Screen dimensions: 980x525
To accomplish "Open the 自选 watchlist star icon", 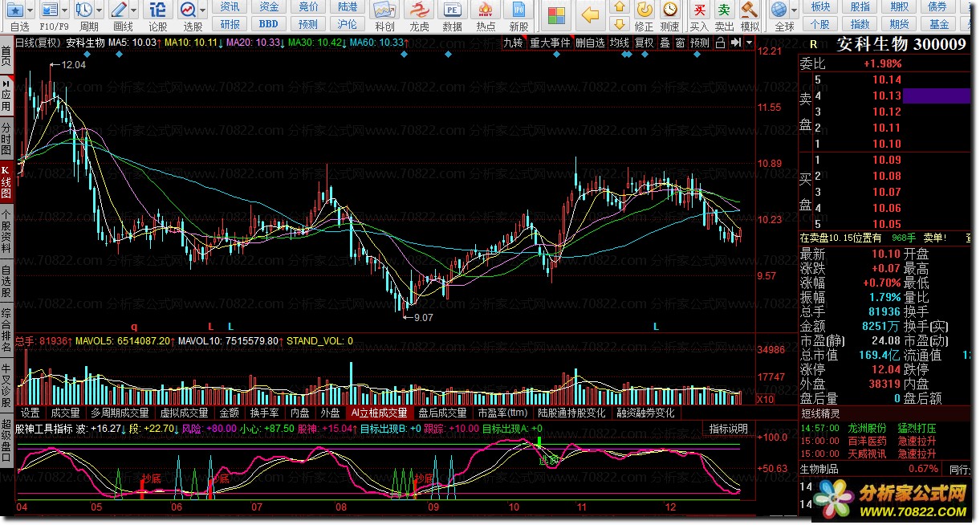I will tap(14, 10).
